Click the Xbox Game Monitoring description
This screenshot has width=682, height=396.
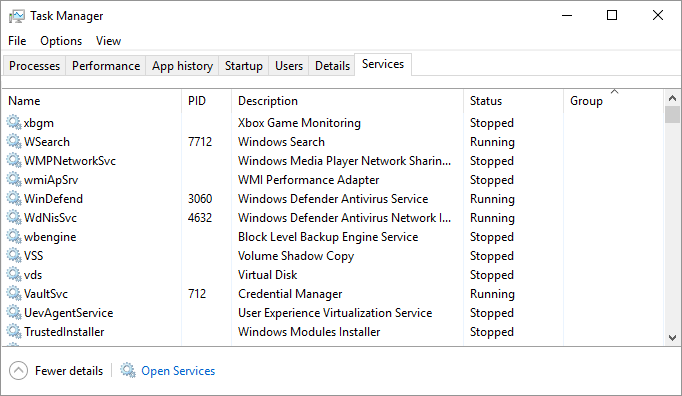[x=299, y=123]
